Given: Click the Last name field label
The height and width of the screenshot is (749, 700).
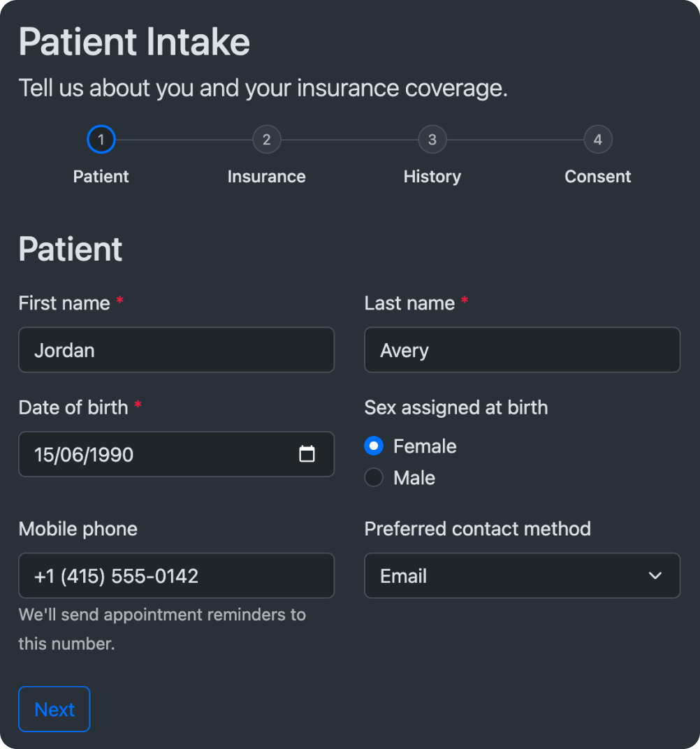Looking at the screenshot, I should pos(409,303).
